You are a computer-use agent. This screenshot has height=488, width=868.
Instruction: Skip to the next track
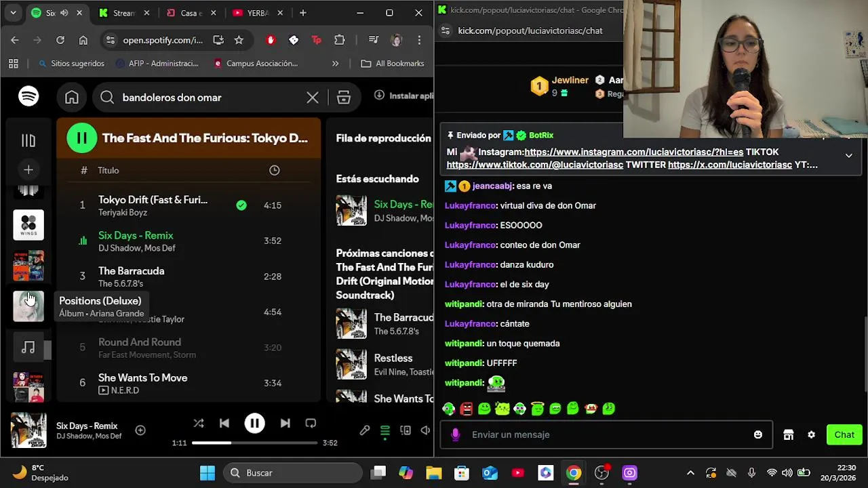click(285, 423)
